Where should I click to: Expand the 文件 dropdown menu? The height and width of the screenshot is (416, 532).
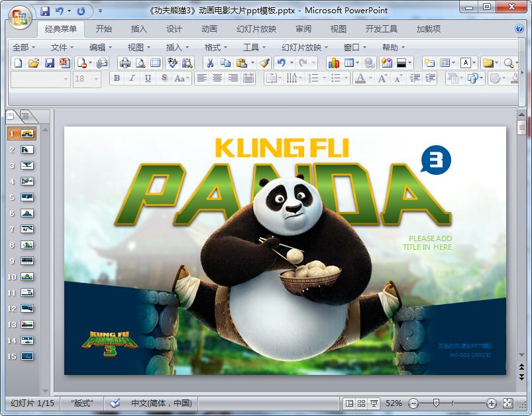(x=63, y=47)
